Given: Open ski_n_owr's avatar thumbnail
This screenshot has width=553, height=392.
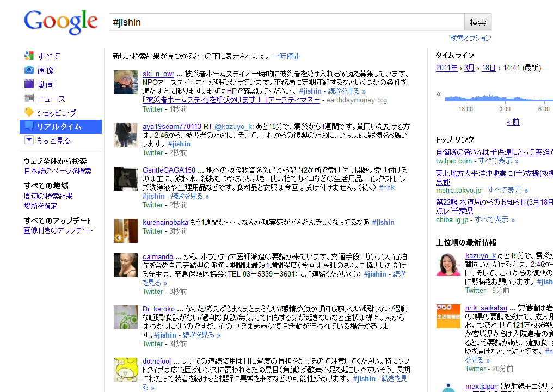Looking at the screenshot, I should point(125,82).
